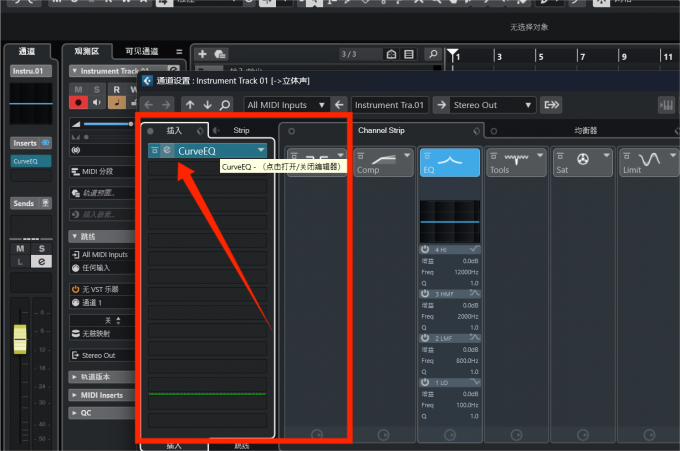This screenshot has width=680, height=451.
Task: Click the volume slider in the inspector
Action: [x=107, y=124]
